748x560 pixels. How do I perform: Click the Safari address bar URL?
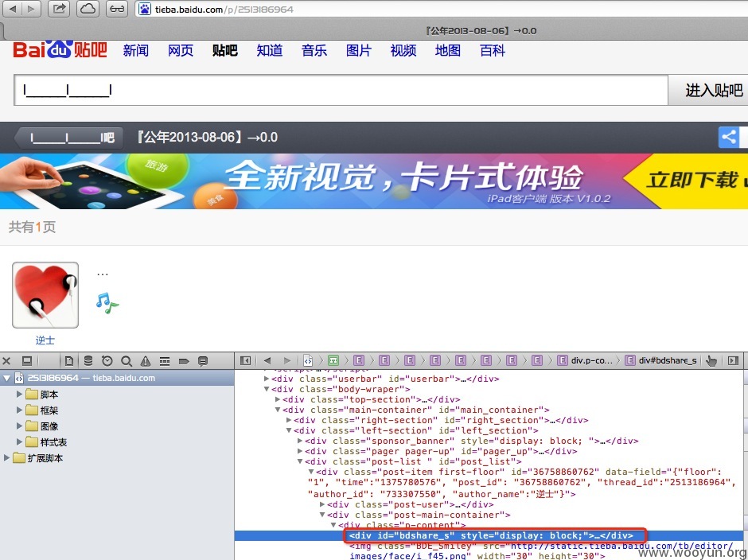[x=224, y=9]
